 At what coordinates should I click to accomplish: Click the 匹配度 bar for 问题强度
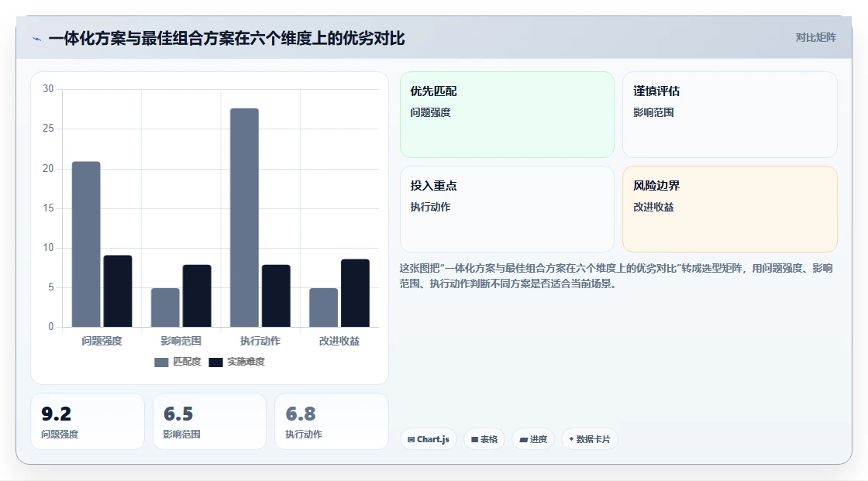[86, 244]
